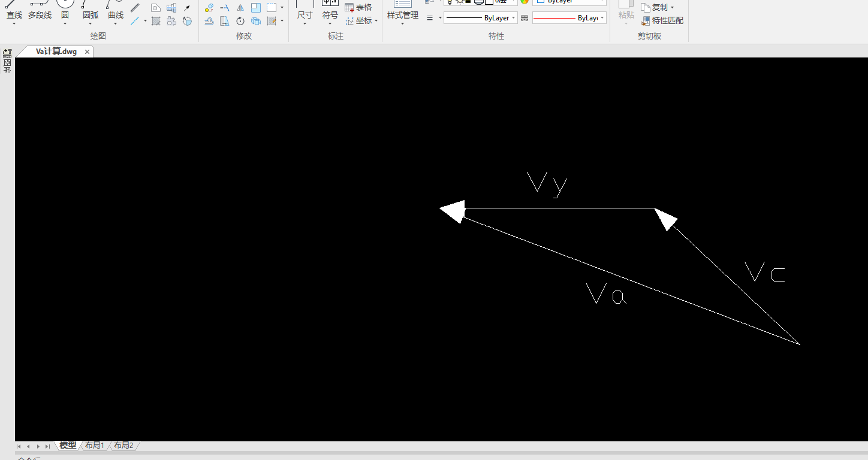
Task: Switch to the Va计算.dwg document tab
Action: click(x=56, y=52)
